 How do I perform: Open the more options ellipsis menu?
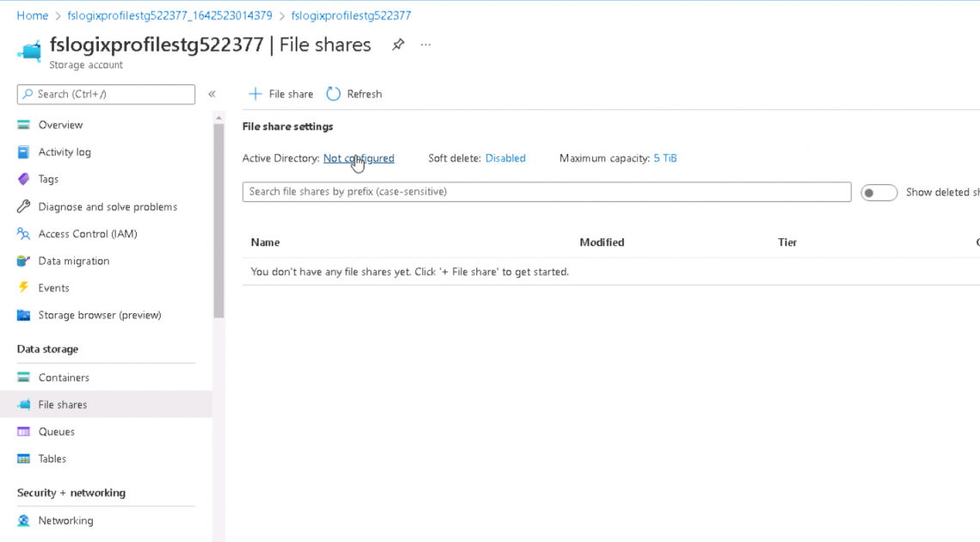(x=426, y=45)
